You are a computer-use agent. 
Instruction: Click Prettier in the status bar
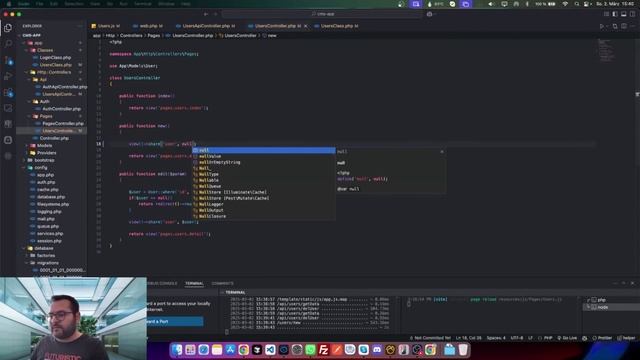602,338
